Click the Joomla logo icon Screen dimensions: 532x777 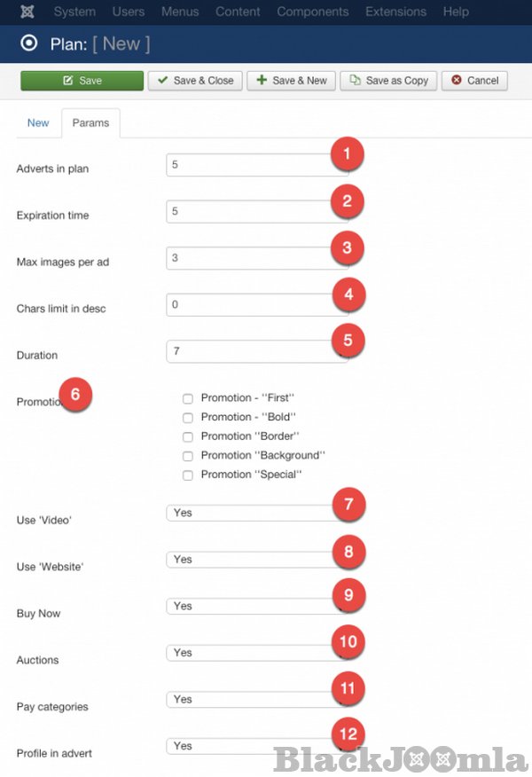point(27,12)
